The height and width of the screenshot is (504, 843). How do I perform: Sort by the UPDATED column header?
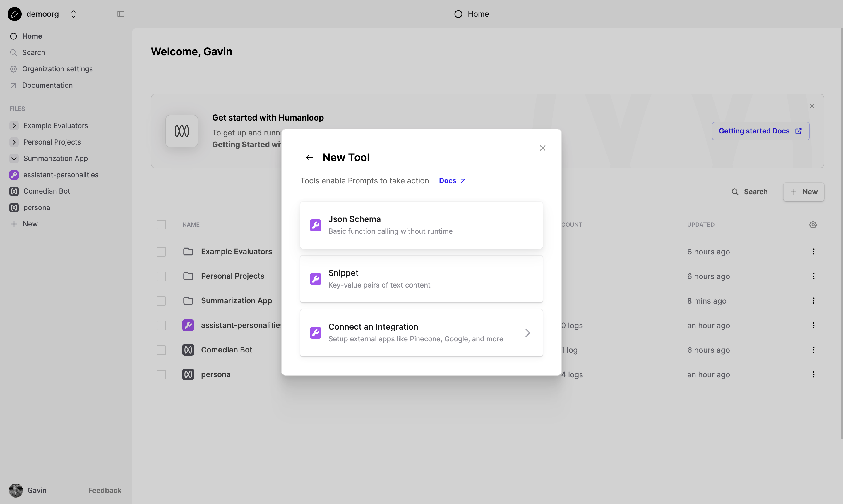coord(701,224)
